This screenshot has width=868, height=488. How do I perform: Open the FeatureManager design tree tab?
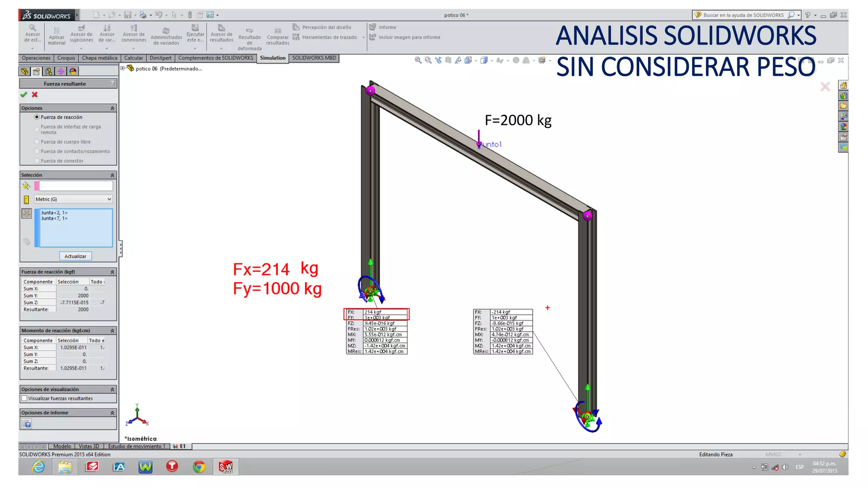pos(25,71)
